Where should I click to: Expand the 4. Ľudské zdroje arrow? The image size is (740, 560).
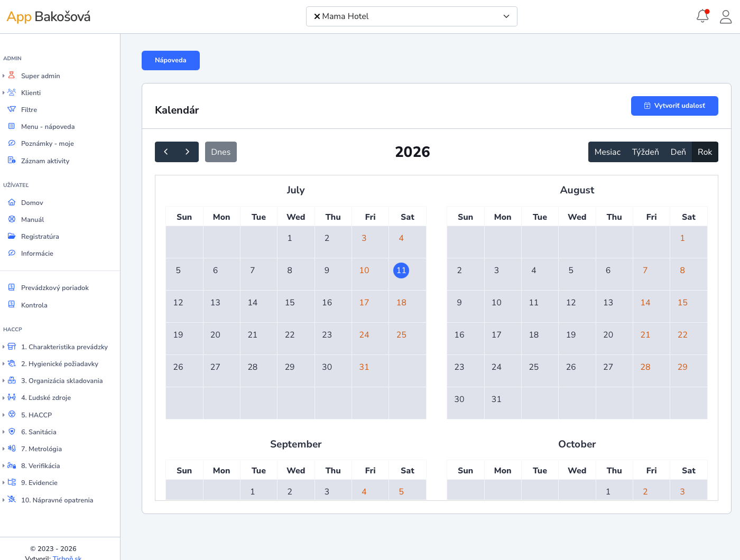pyautogui.click(x=4, y=398)
